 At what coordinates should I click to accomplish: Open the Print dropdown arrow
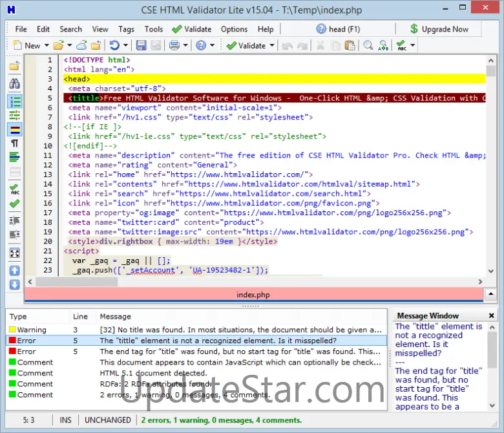pos(185,46)
